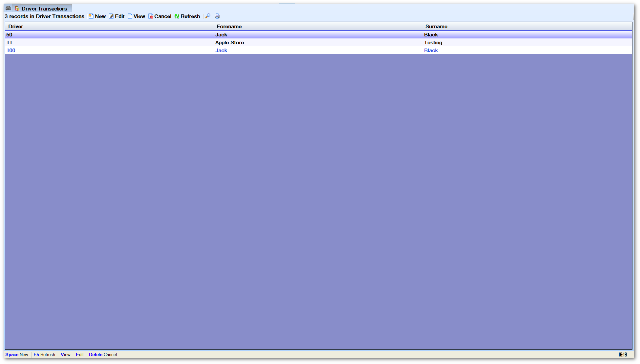Click the records count label
The width and height of the screenshot is (640, 364).
click(45, 16)
